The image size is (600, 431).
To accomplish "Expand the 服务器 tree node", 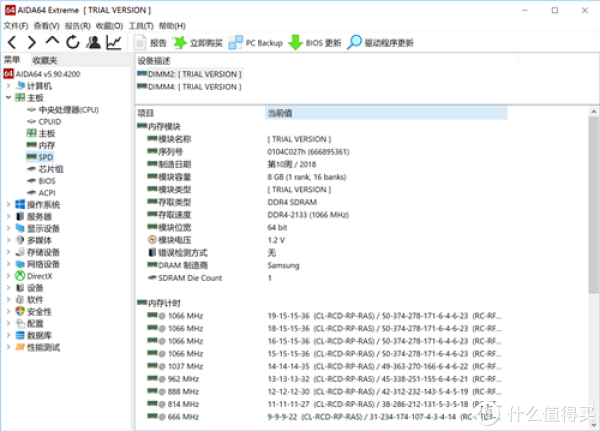I will [8, 217].
